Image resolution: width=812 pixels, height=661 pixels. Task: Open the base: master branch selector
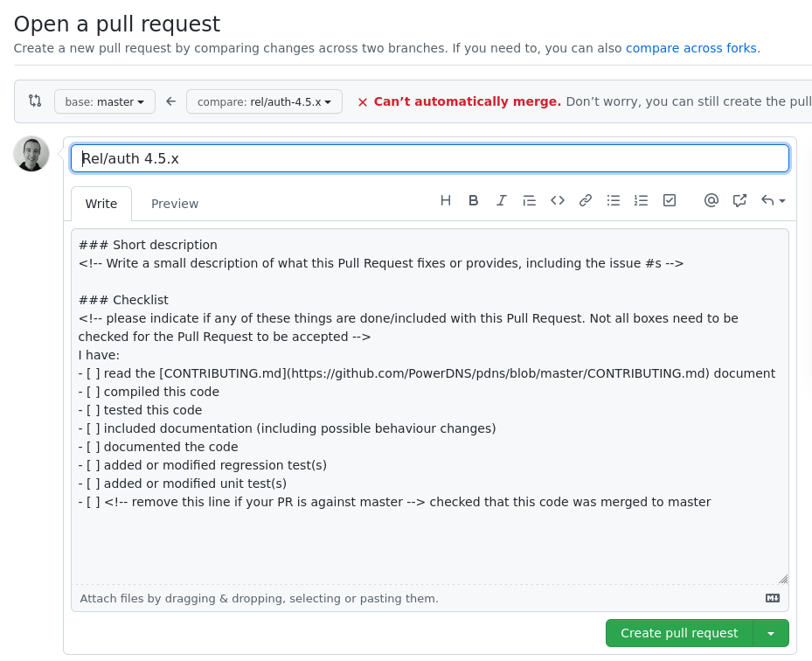(x=104, y=101)
